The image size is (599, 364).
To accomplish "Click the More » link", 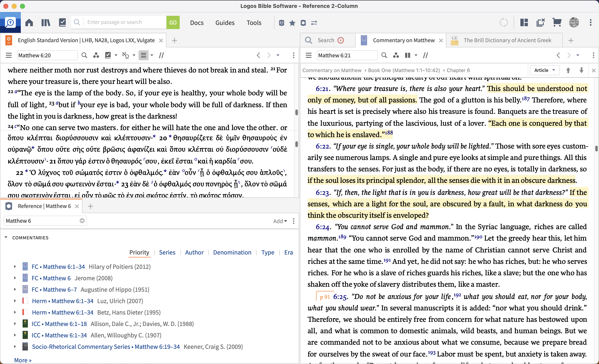I will tap(23, 360).
